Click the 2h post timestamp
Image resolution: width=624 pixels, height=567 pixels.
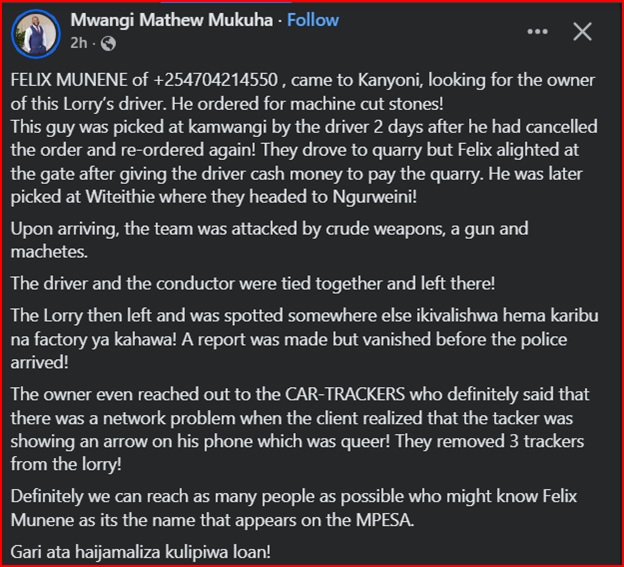[x=79, y=44]
